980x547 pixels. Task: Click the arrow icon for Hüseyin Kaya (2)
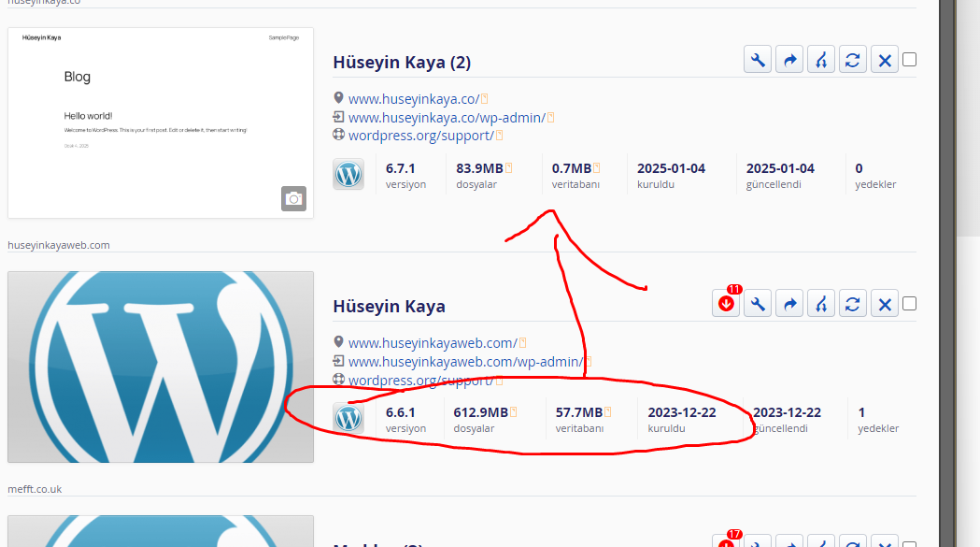coord(789,60)
